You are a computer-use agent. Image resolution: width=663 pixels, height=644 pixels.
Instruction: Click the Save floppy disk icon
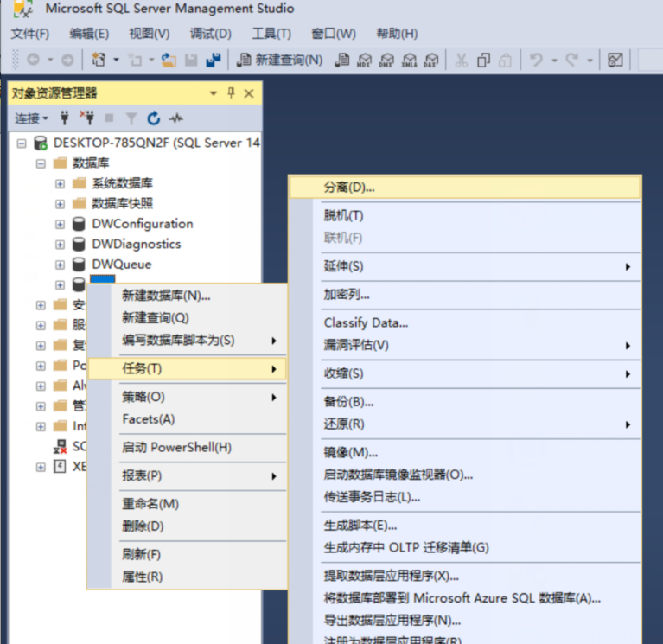[x=191, y=60]
